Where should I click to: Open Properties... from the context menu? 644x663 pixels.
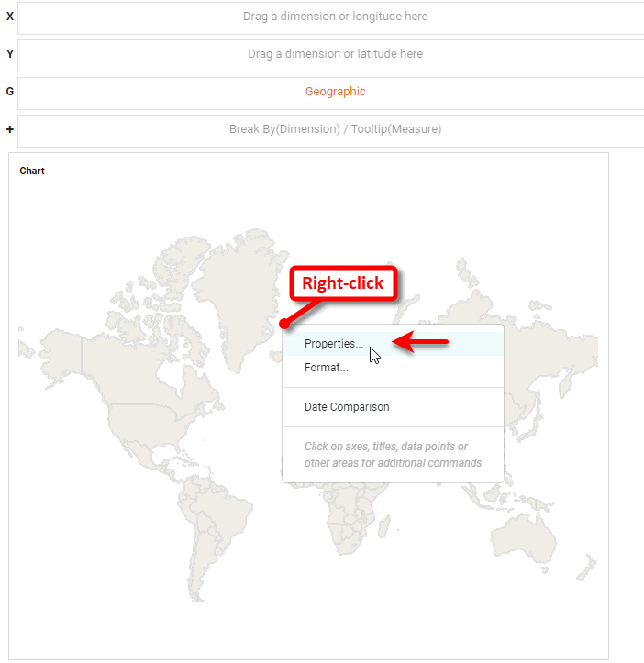click(334, 344)
